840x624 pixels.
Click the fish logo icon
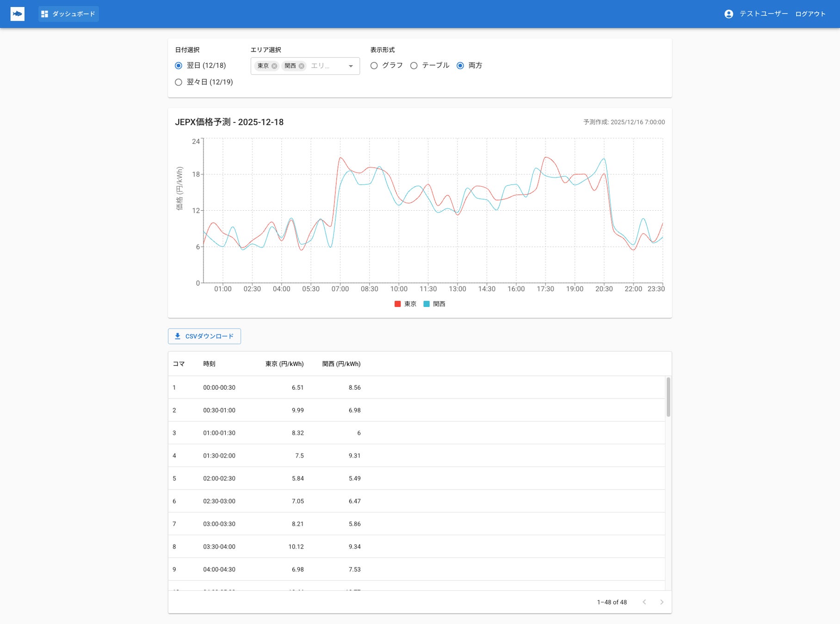click(18, 14)
